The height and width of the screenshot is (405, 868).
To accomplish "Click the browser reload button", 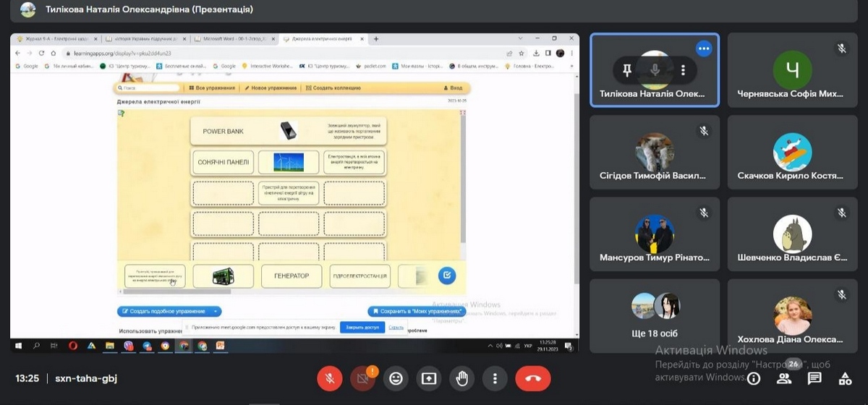I will coord(41,53).
